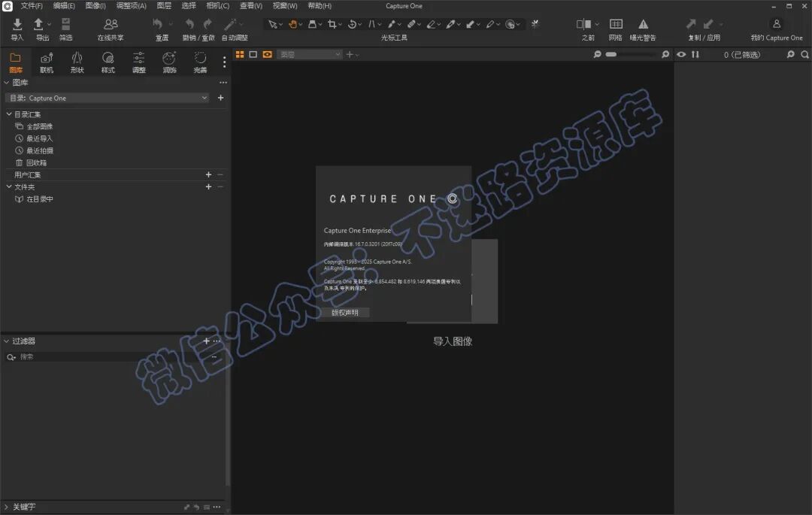
Task: Switch to the Retouch (润饰) tool tab
Action: pos(169,62)
